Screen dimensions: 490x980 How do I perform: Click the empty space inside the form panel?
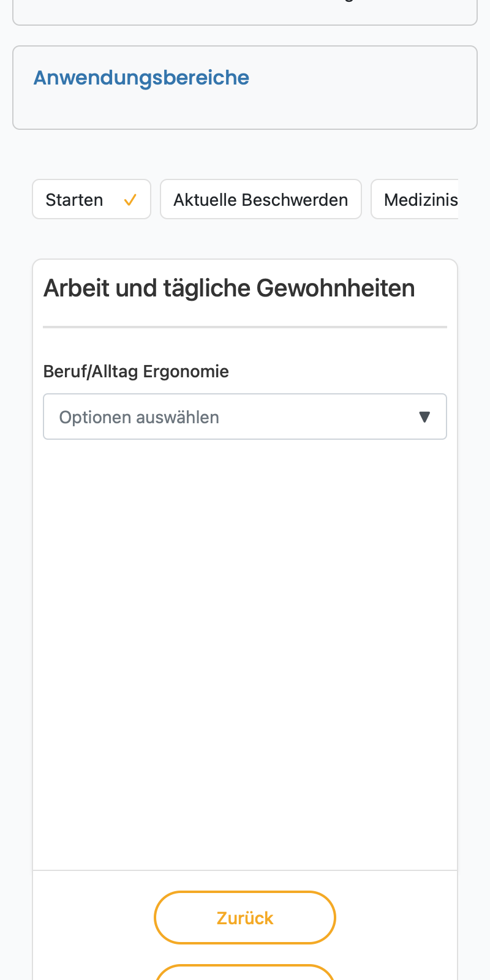pos(245,654)
